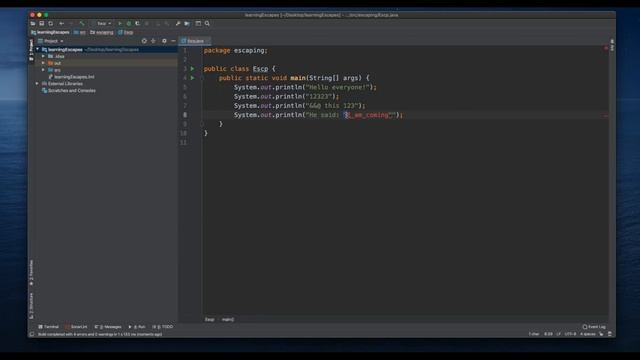Open the layout window icon in toolbar
The height and width of the screenshot is (360, 640).
point(198,24)
